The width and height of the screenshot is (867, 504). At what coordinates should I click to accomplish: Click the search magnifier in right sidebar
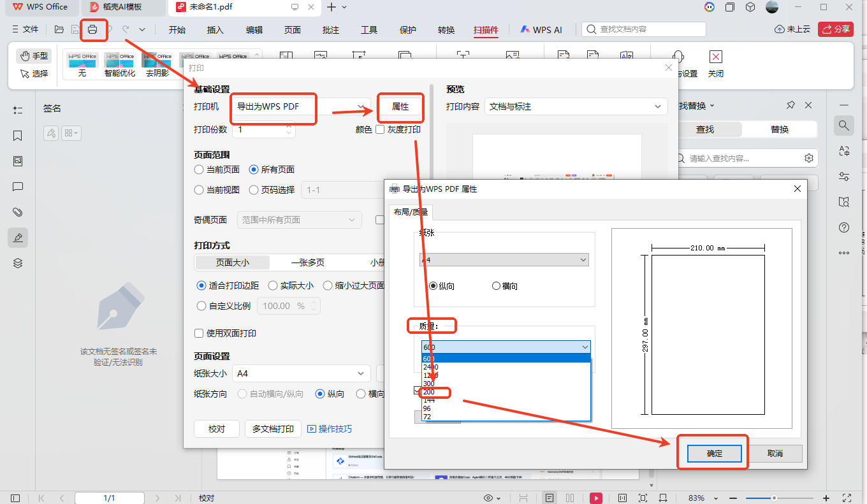(844, 126)
